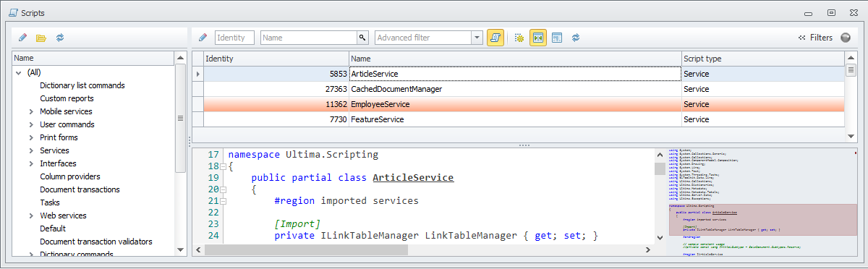Sort by the Identity column header
This screenshot has width=868, height=269.
point(276,59)
